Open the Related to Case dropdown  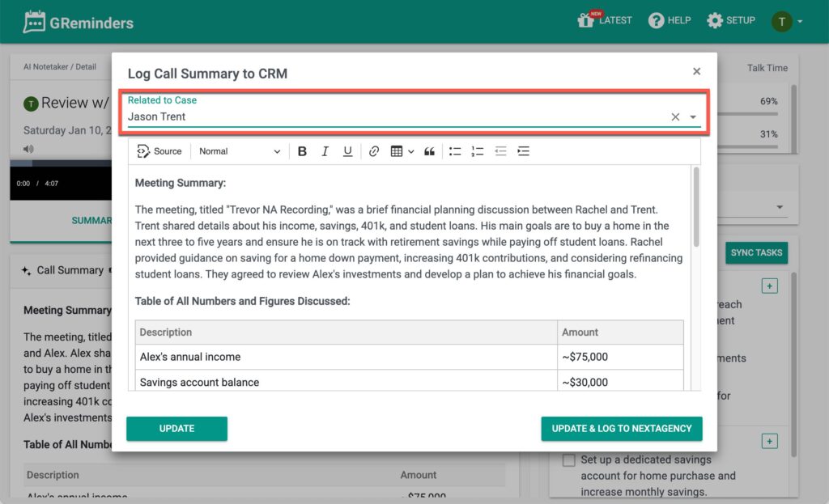693,117
